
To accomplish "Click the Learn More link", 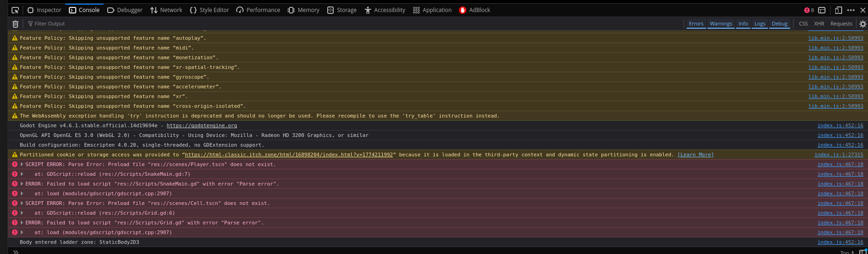I will (x=696, y=155).
